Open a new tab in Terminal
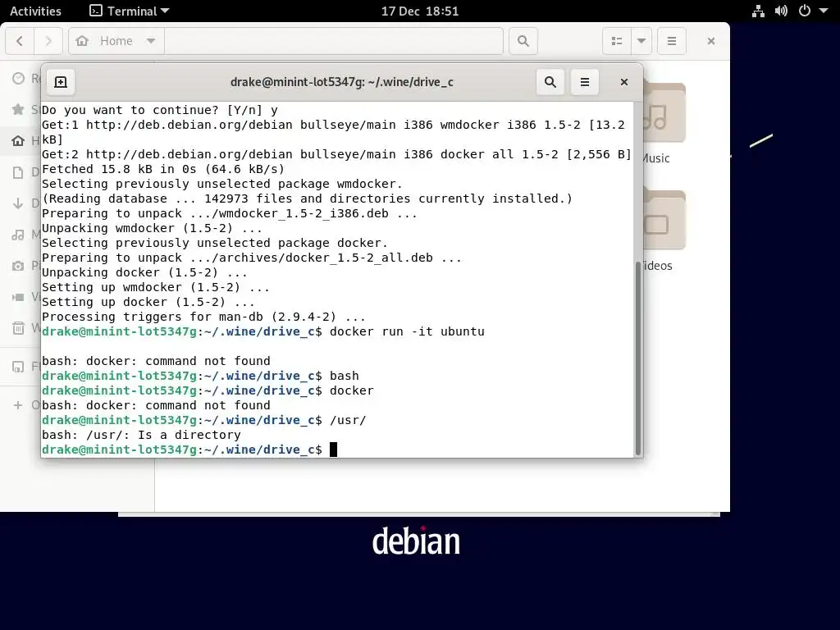Screen dimensions: 840x630 point(61,82)
